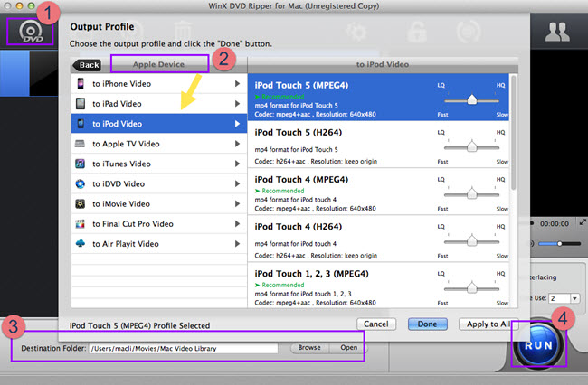Image resolution: width=588 pixels, height=385 pixels.
Task: Click the Cancel button
Action: pyautogui.click(x=376, y=324)
